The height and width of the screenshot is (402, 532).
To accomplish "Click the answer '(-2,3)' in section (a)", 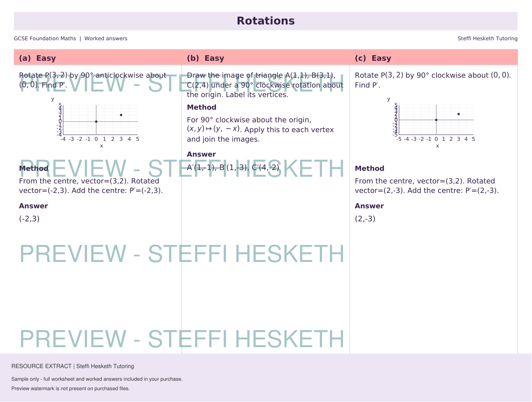I will pos(29,219).
